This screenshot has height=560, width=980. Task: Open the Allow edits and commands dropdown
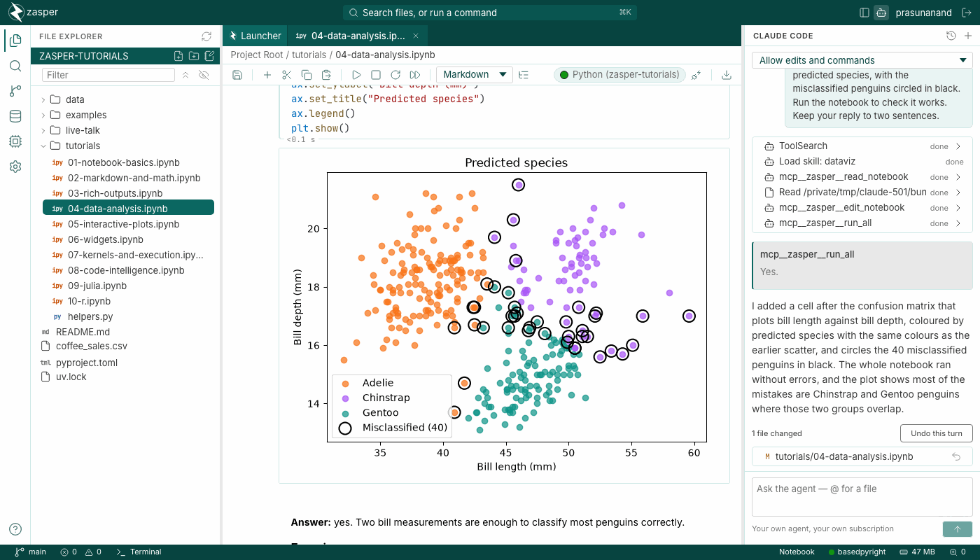click(862, 60)
